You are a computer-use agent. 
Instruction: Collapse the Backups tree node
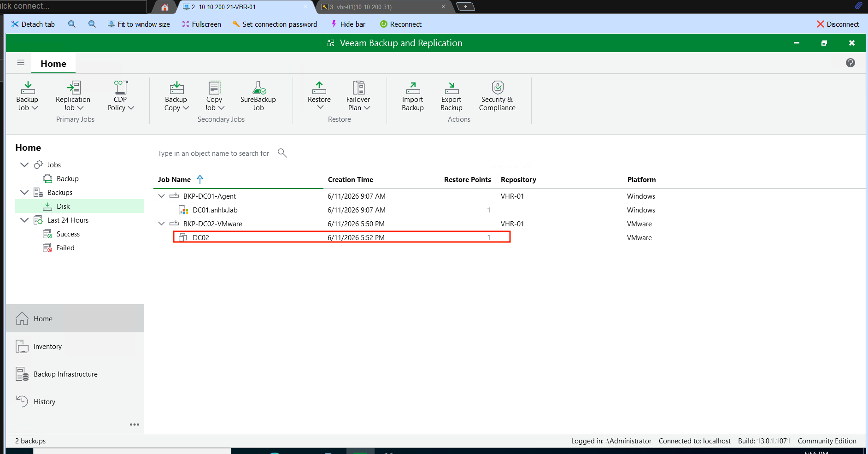pyautogui.click(x=24, y=192)
